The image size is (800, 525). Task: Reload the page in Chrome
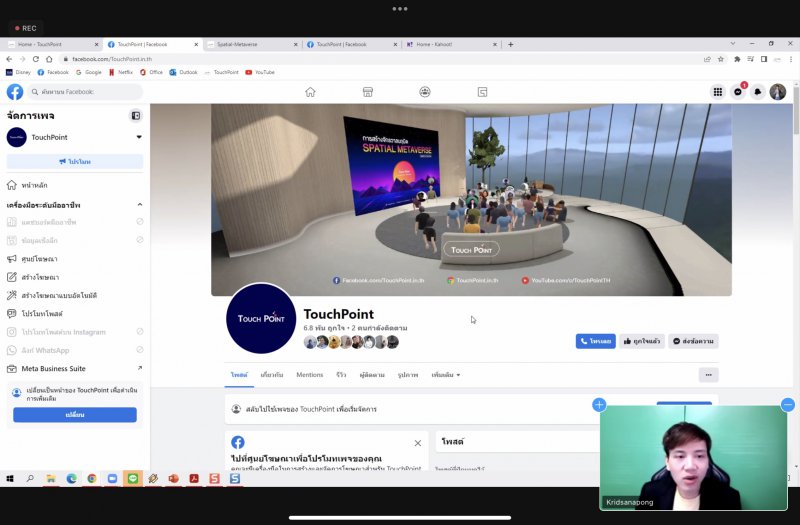(x=36, y=59)
